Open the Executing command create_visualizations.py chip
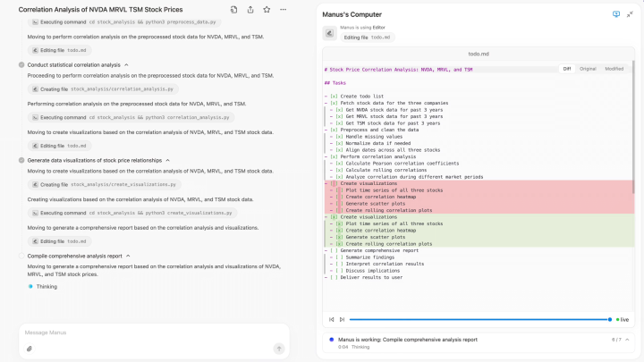The image size is (644, 362). [132, 213]
